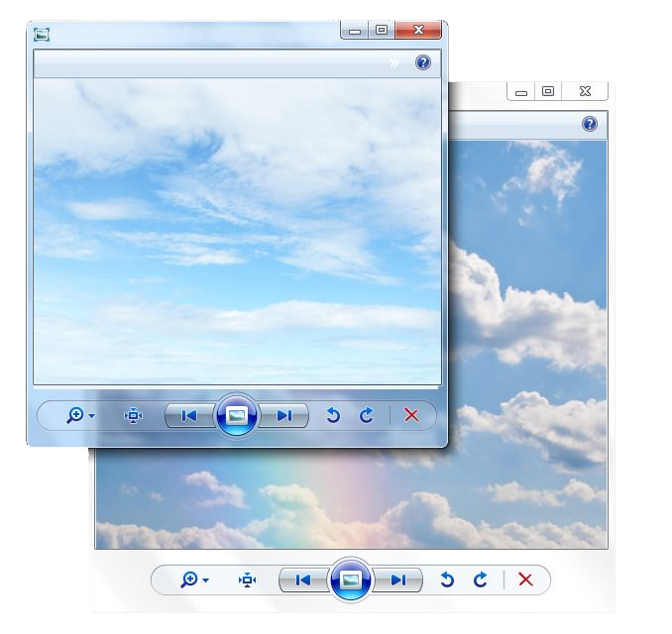Open zoom magnifier in back window
The image size is (672, 634).
pyautogui.click(x=189, y=580)
